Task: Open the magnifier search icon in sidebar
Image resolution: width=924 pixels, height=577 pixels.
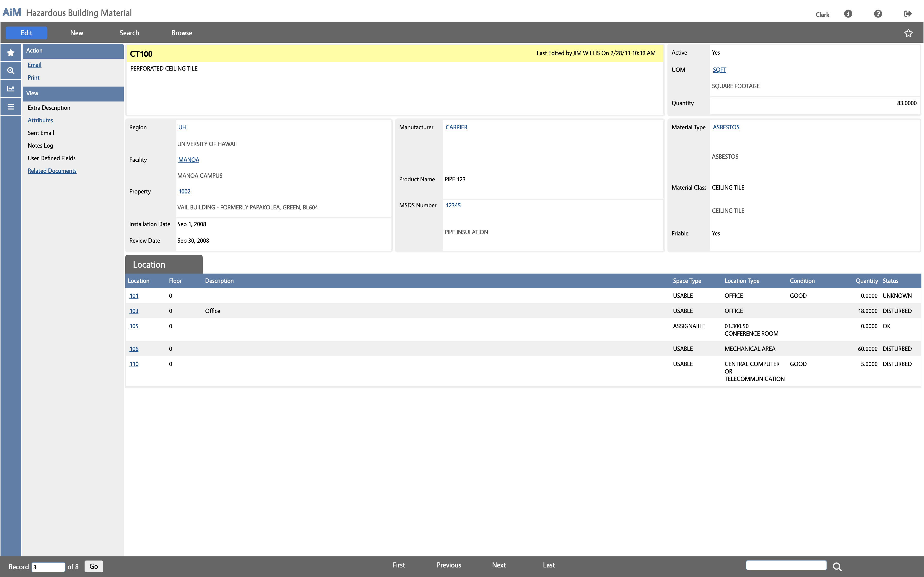Action: (11, 71)
